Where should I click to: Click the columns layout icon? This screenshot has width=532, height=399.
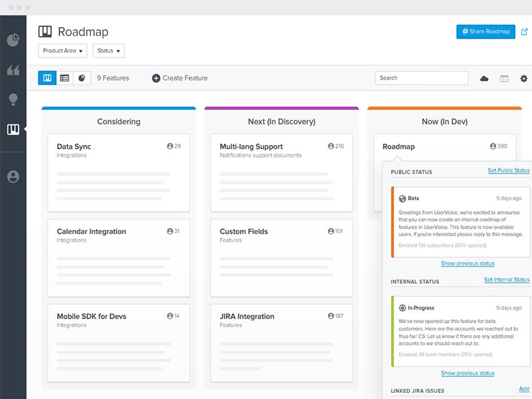(x=504, y=78)
